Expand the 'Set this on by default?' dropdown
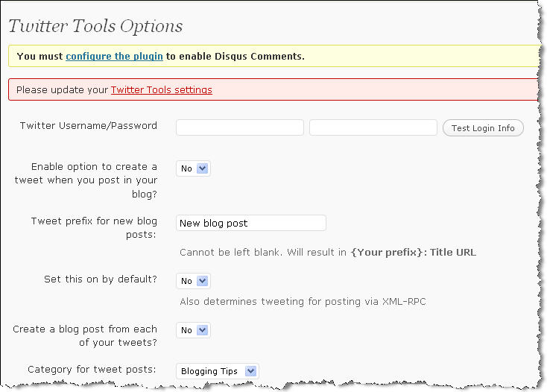This screenshot has width=547, height=392. (x=193, y=281)
